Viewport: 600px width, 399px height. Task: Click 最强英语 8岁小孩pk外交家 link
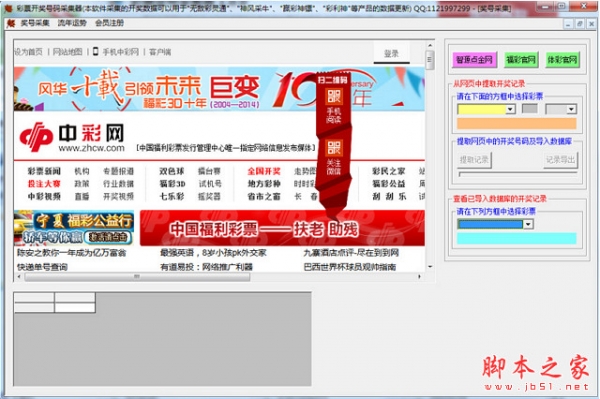pyautogui.click(x=213, y=253)
